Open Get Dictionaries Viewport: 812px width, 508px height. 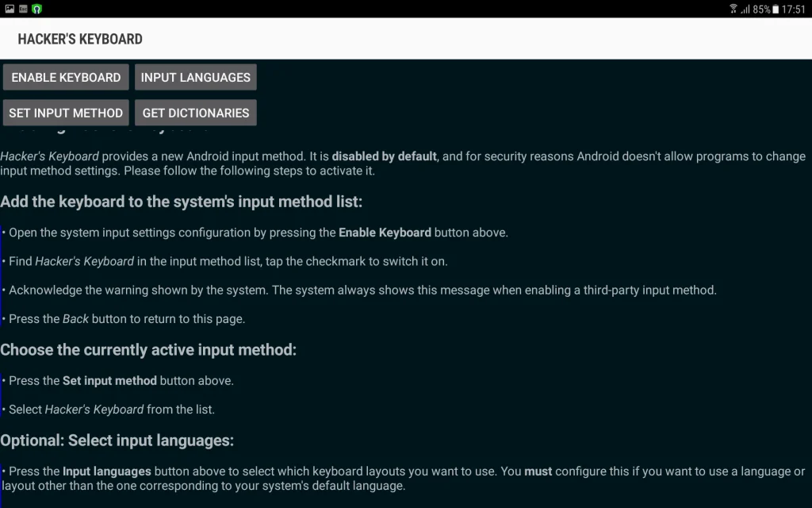pos(195,113)
